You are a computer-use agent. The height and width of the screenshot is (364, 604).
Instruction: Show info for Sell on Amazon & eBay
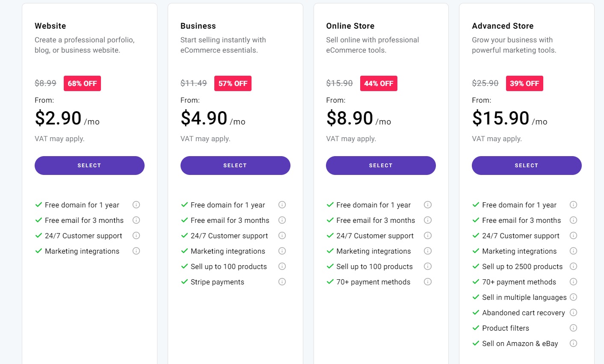[574, 343]
